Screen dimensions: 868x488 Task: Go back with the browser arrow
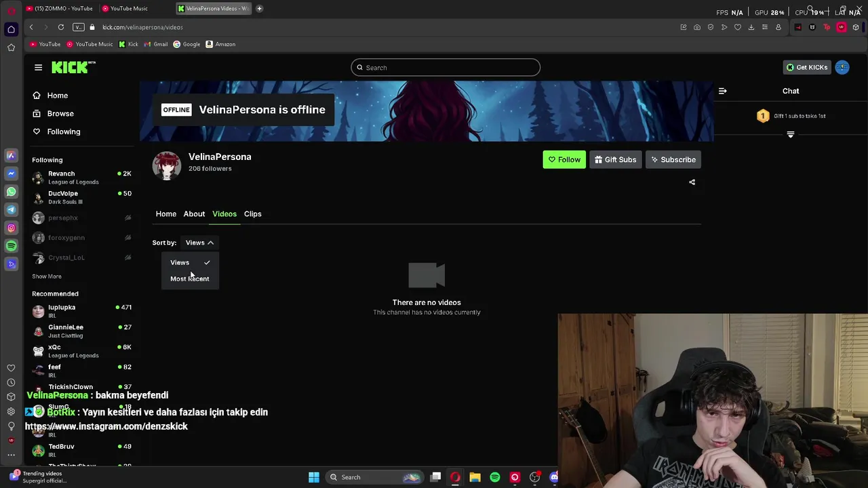[31, 27]
